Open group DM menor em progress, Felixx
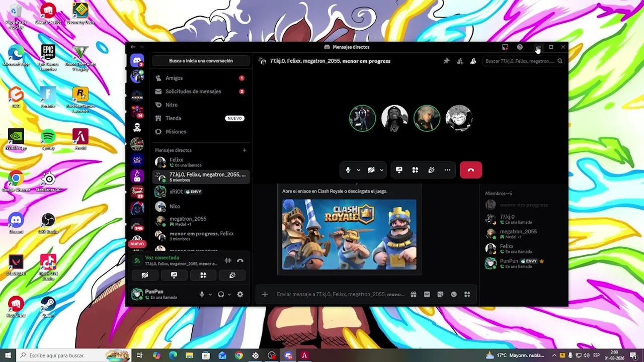This screenshot has width=644, height=362. coord(200,236)
